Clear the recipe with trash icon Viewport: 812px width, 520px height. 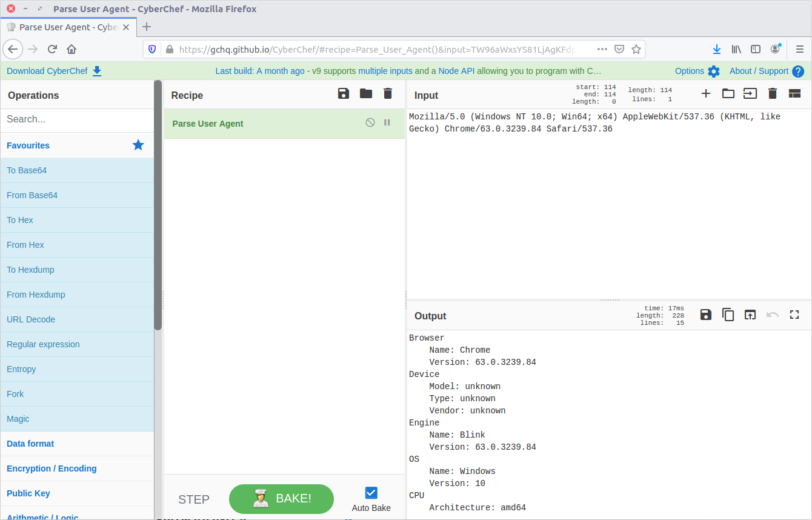pos(388,93)
